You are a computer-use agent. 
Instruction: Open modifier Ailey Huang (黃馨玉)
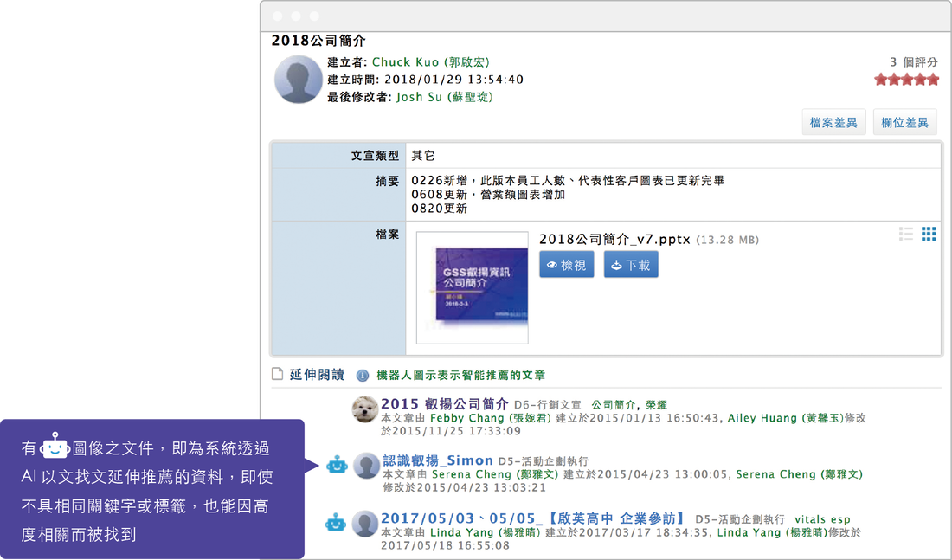click(786, 418)
